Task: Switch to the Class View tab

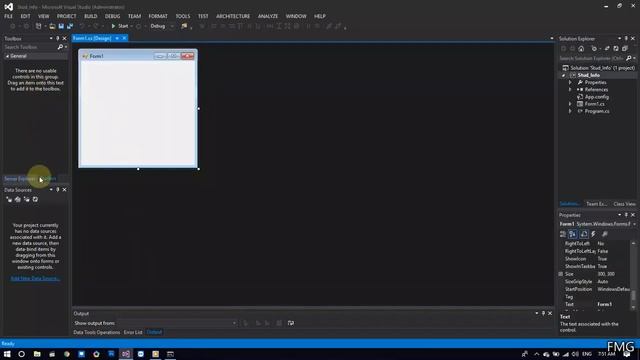Action: [x=624, y=204]
